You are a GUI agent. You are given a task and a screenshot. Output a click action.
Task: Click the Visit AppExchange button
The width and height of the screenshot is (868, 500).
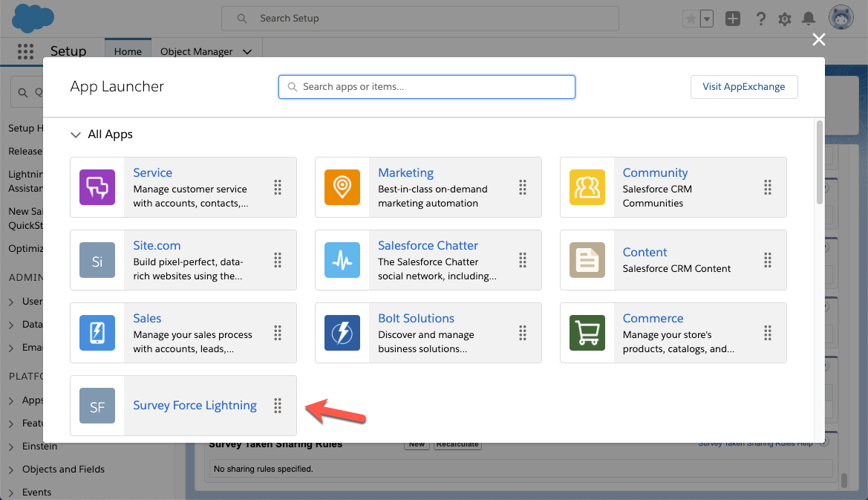744,87
